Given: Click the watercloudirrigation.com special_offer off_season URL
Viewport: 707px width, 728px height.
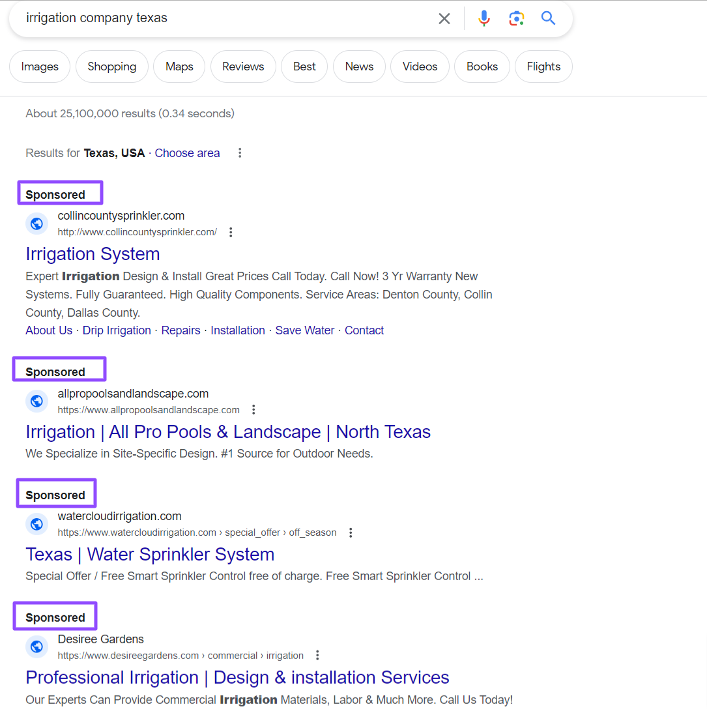Looking at the screenshot, I should click(197, 532).
